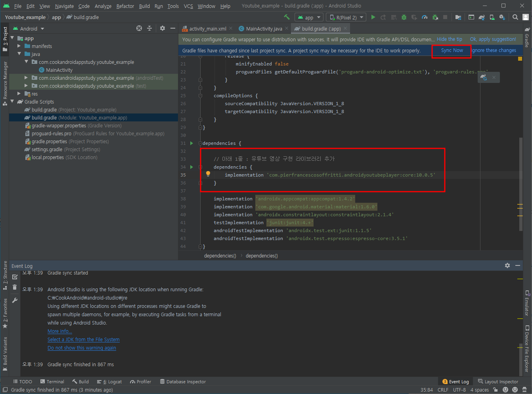Open the Logcat tool tab
532x394 pixels.
click(x=110, y=382)
